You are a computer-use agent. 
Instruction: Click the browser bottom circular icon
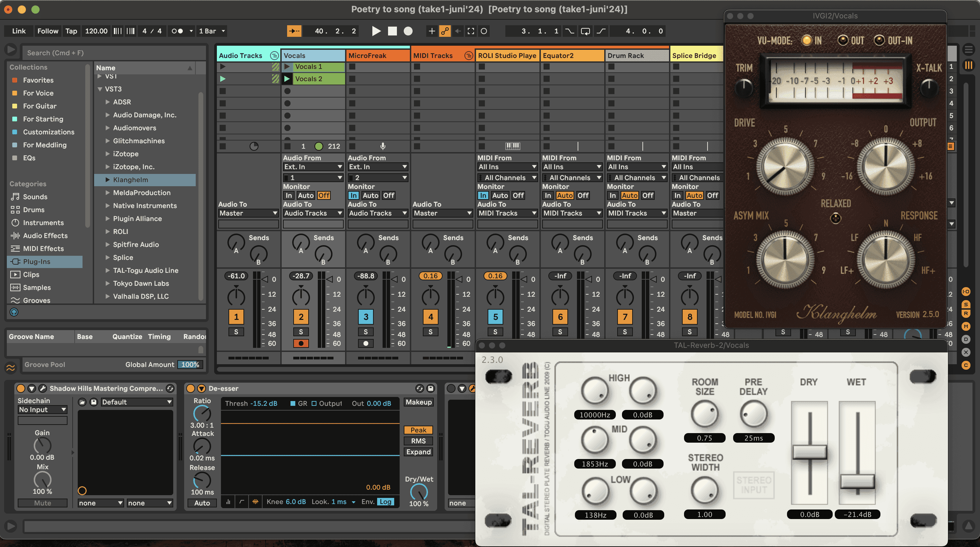(x=14, y=312)
